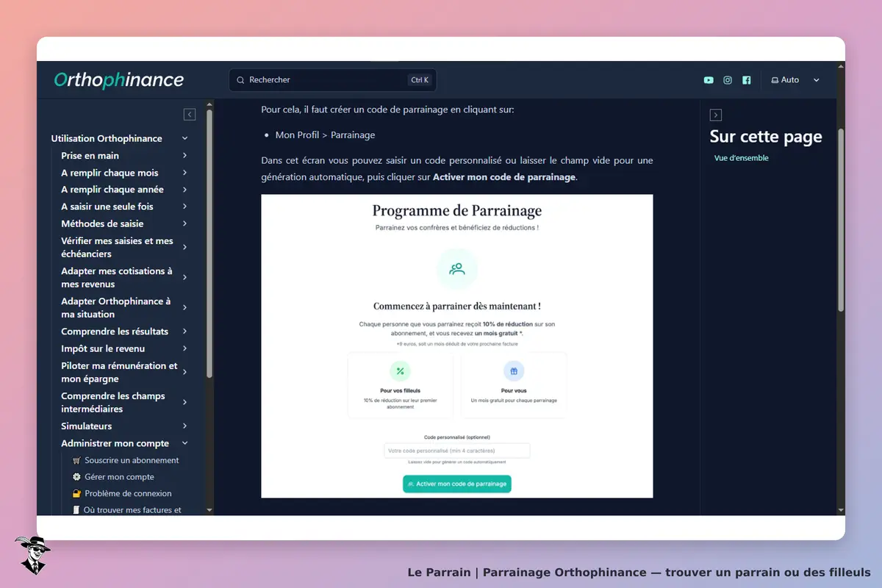882x588 pixels.
Task: Open Souscrire un abonnement page
Action: (x=132, y=460)
